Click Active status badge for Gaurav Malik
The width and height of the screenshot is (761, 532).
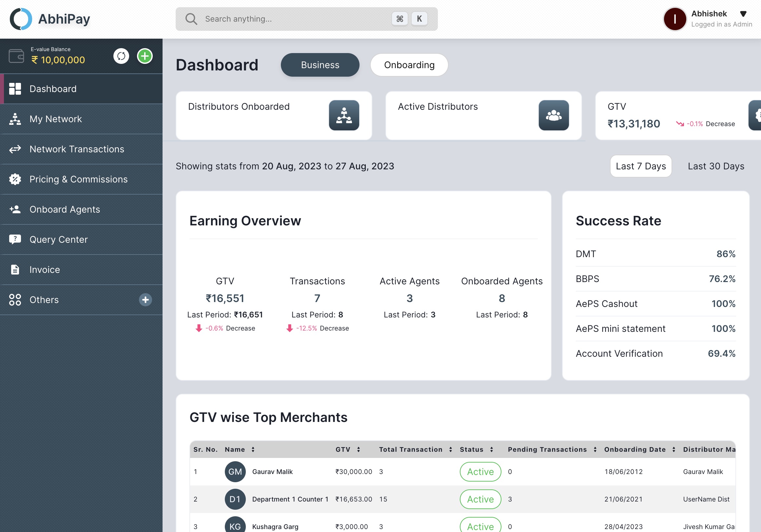[480, 472]
